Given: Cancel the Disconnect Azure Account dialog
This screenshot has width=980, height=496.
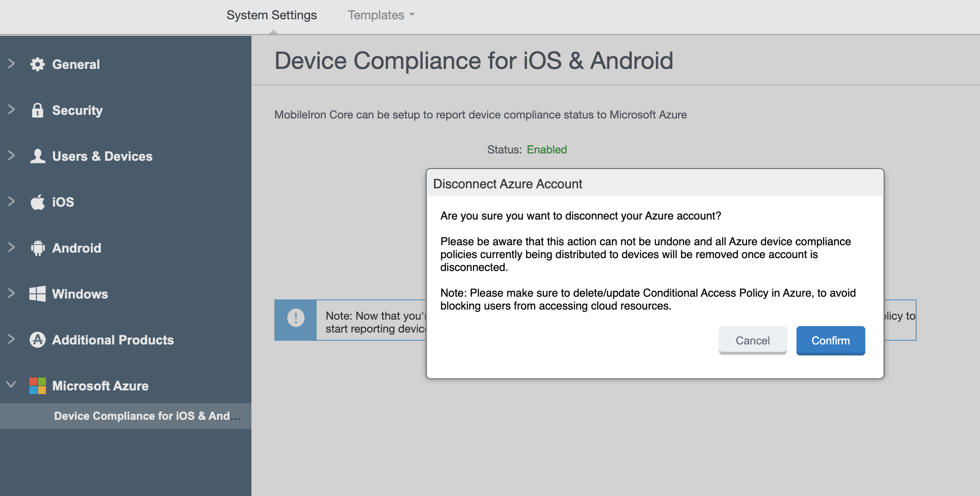Looking at the screenshot, I should coord(753,340).
